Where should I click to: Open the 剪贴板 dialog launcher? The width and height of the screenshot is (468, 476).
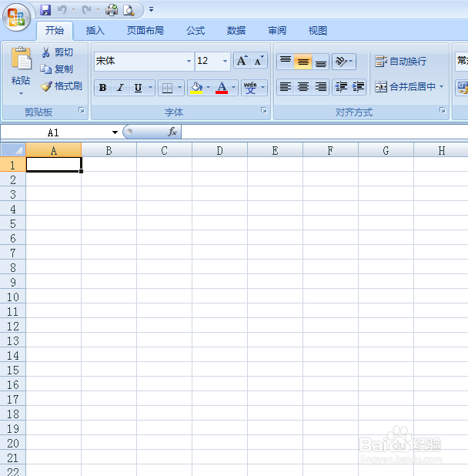click(x=82, y=110)
